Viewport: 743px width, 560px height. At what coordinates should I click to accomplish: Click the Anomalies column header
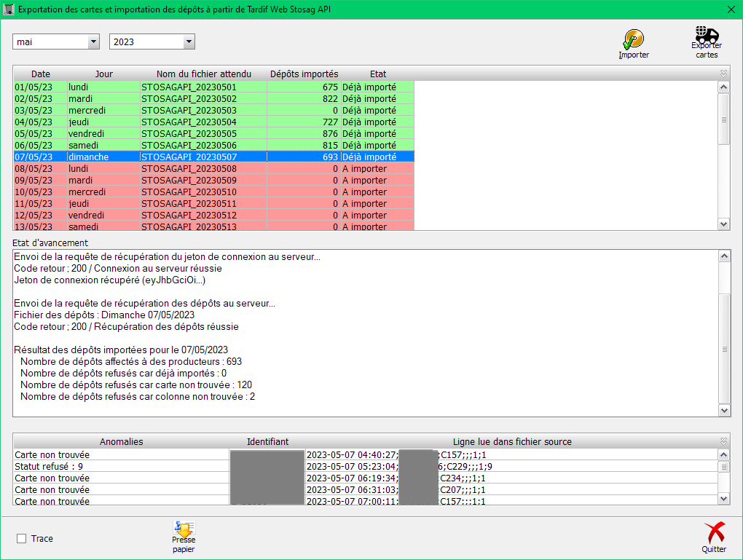click(121, 441)
